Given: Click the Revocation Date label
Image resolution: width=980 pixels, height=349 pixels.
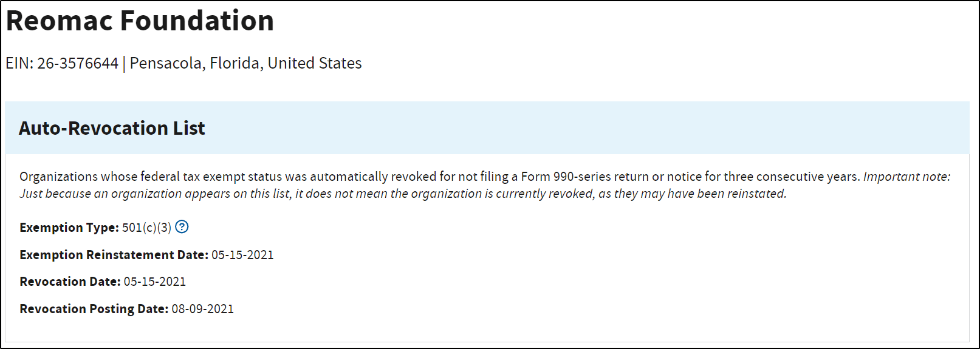Looking at the screenshot, I should (x=70, y=282).
